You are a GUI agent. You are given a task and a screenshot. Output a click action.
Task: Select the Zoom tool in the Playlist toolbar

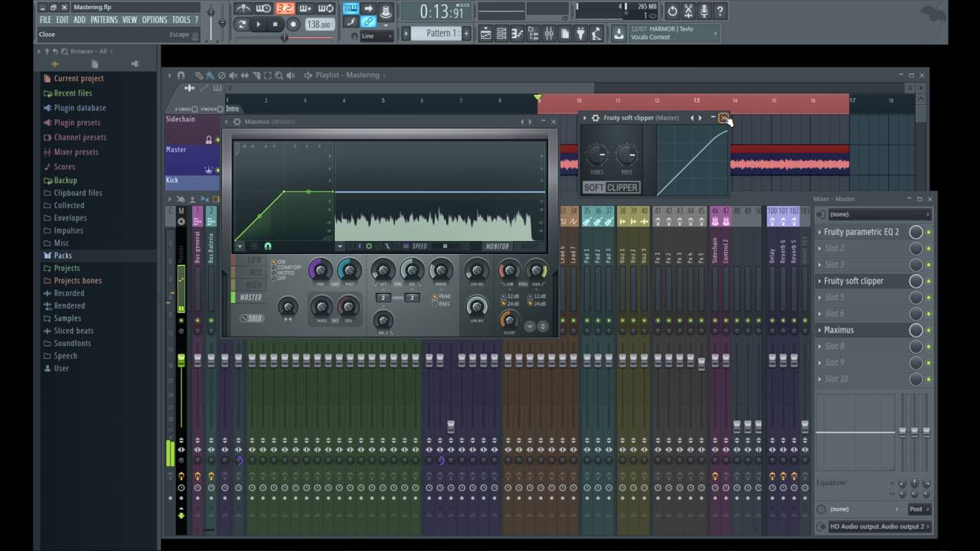coord(279,76)
